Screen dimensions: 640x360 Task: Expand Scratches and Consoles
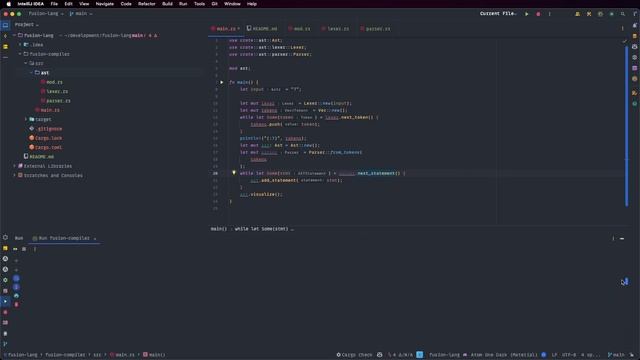click(x=14, y=175)
